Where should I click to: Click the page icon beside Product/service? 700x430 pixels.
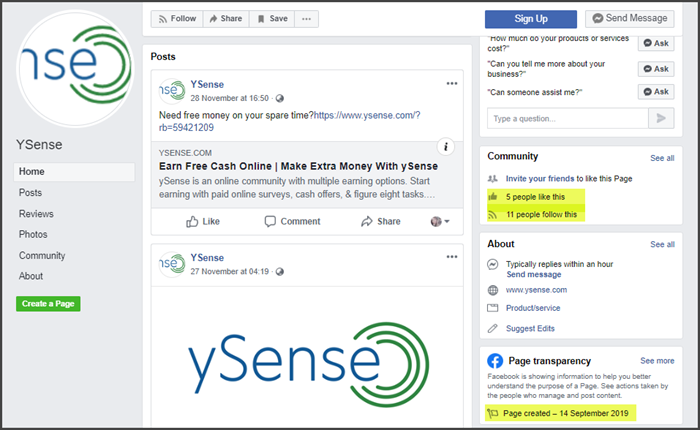pos(492,308)
